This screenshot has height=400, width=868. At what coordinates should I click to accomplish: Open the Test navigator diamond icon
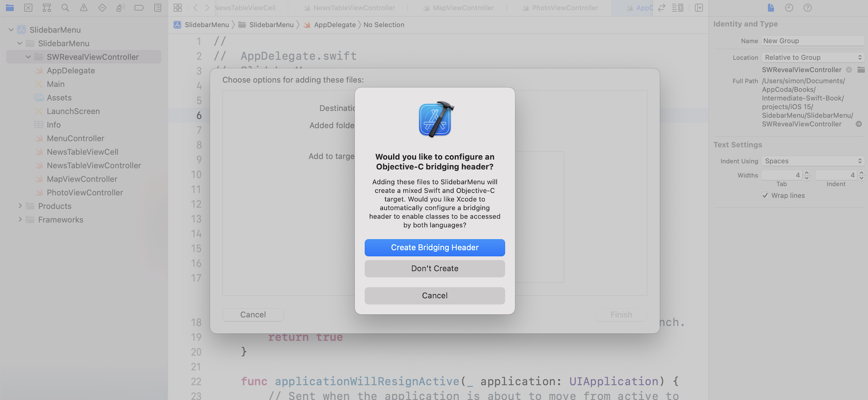tap(102, 8)
